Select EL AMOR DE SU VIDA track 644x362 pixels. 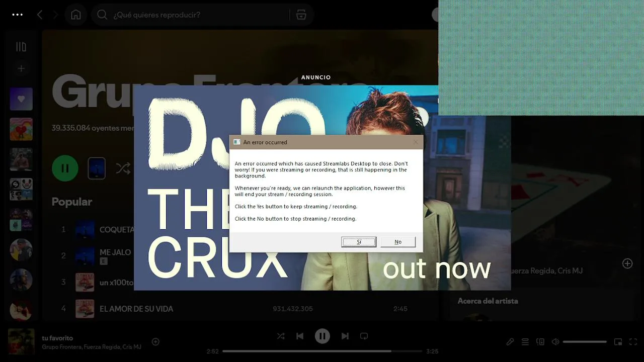click(x=136, y=309)
